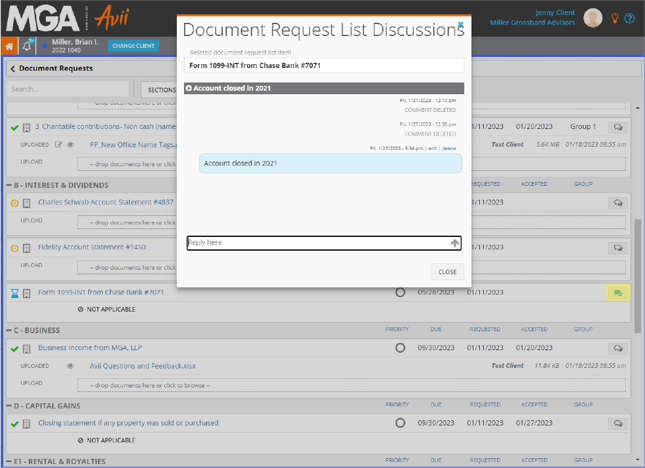Open Business Income from MGA, LLP
645x468 pixels.
(90, 348)
